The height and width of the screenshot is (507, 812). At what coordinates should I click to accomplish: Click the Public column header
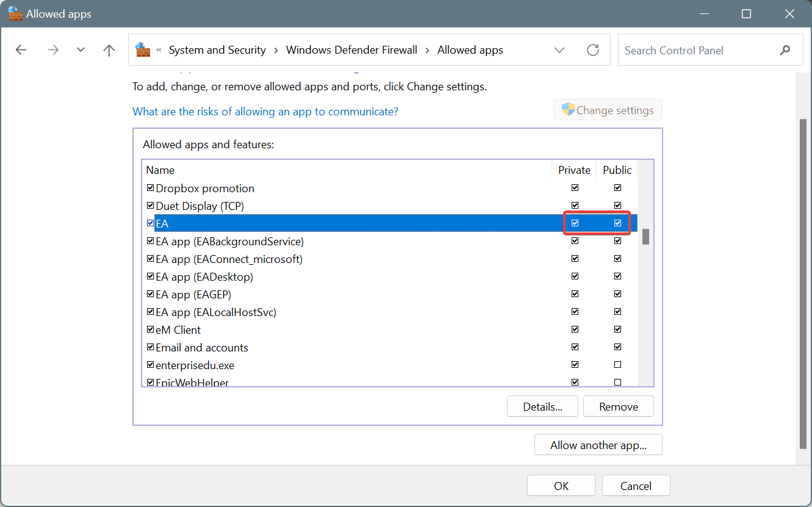(x=617, y=170)
